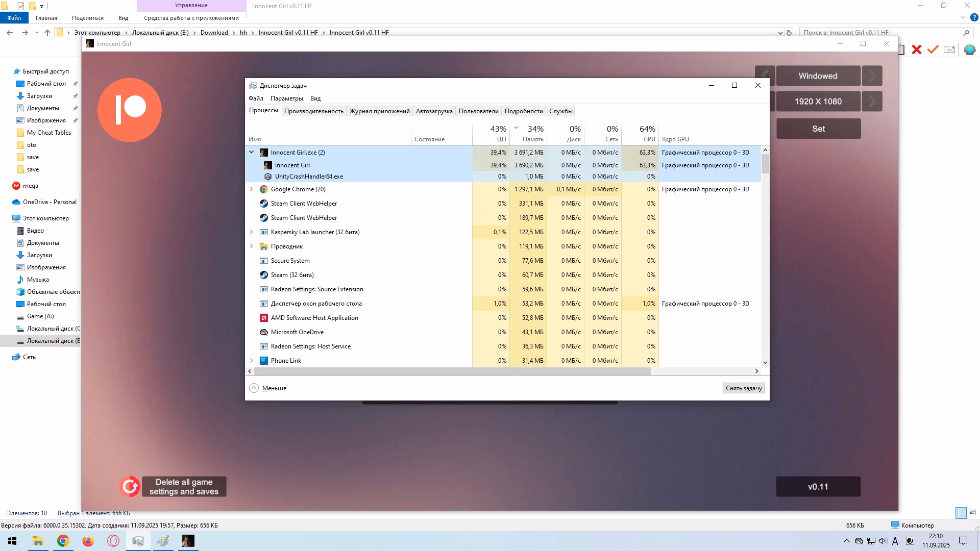Click the taskbar clock showing 22:10
Image resolution: width=980 pixels, height=551 pixels.
click(936, 541)
